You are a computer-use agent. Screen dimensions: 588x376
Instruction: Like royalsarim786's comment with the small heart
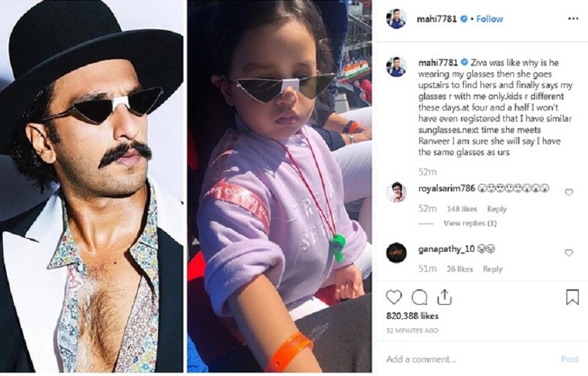point(569,192)
